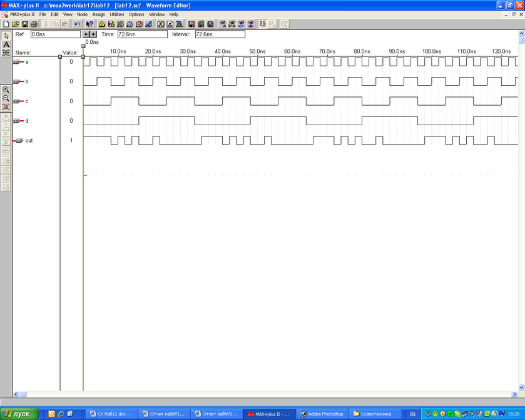Open the Help menu
The image size is (525, 420).
click(173, 14)
